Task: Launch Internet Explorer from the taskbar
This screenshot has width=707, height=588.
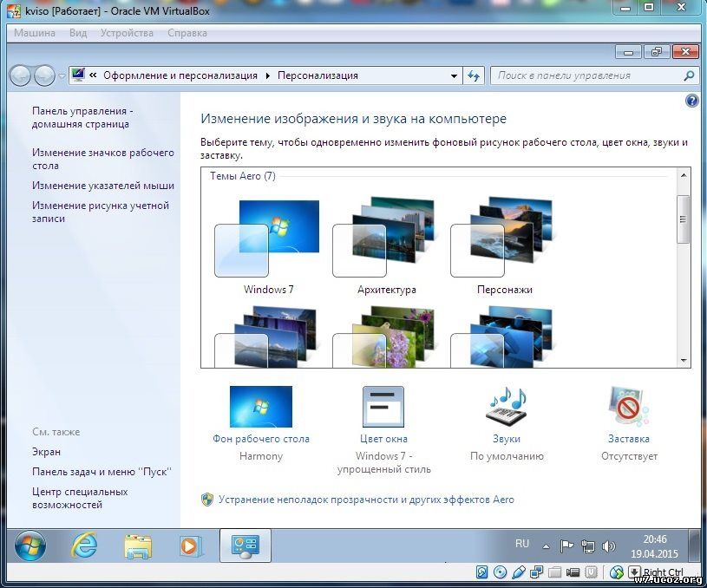Action: tap(84, 546)
